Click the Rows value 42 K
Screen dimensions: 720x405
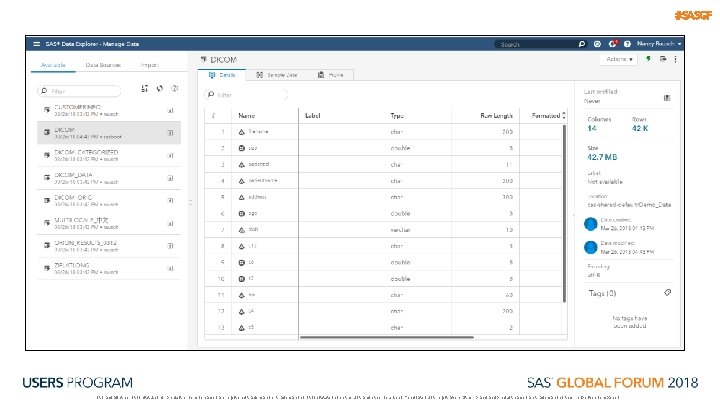tap(640, 129)
